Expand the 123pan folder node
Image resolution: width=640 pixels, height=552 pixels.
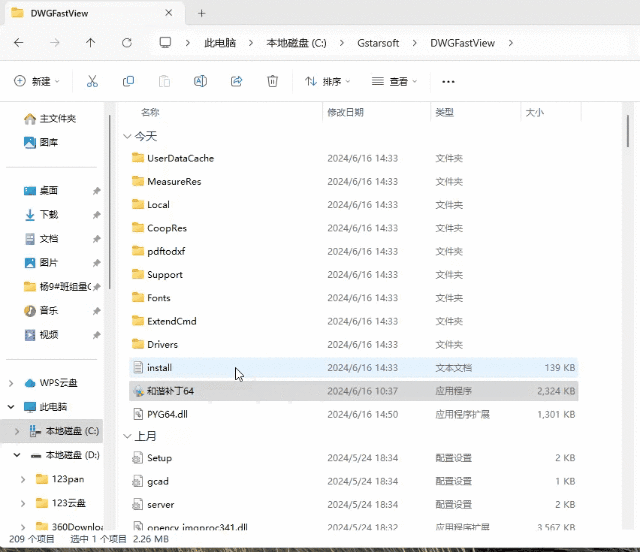(x=23, y=479)
